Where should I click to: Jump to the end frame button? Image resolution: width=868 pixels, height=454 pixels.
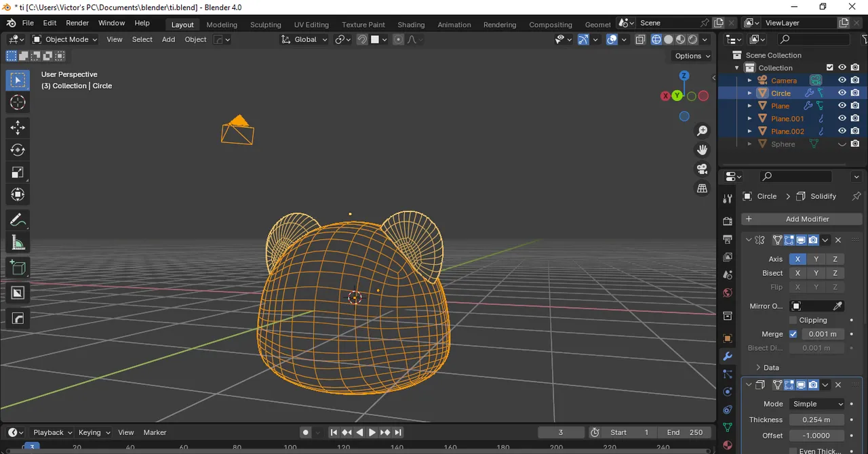coord(398,432)
